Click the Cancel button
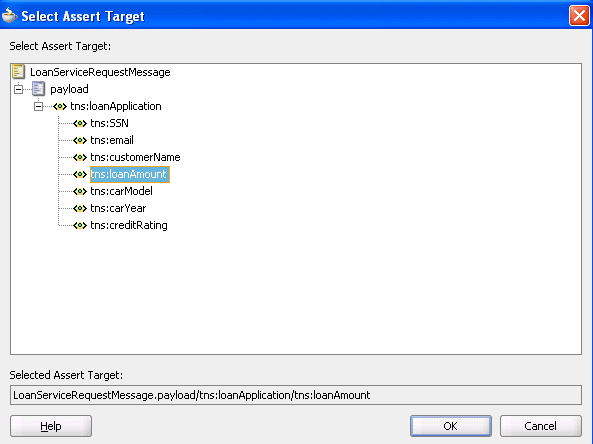 540,426
